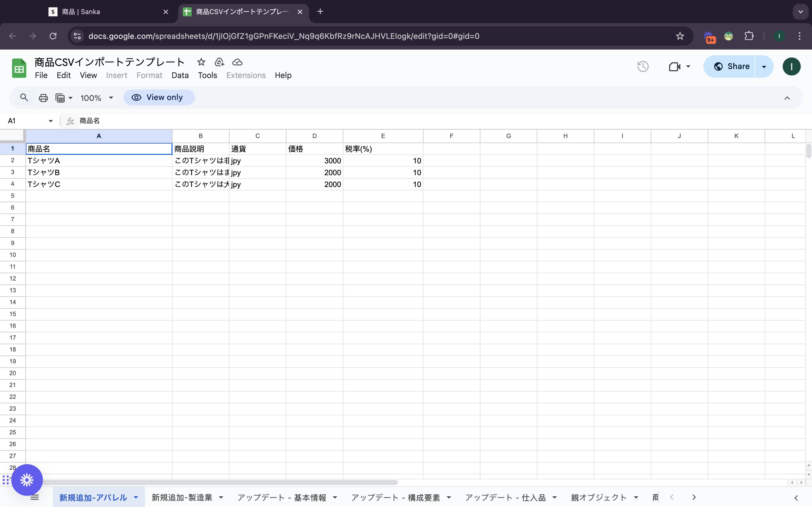Open the Name box cell reference dropdown
Viewport: 812px width, 507px height.
[51, 121]
